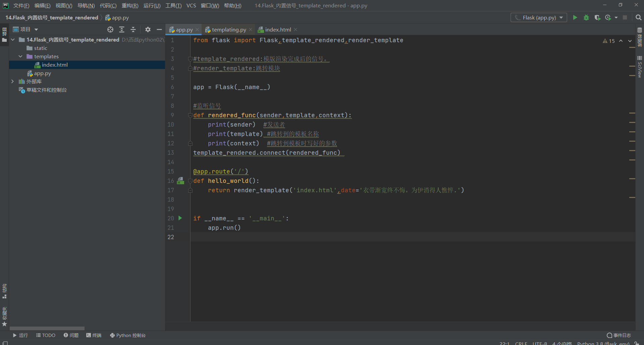Close the index.html editor tab
This screenshot has width=644, height=345.
point(296,29)
